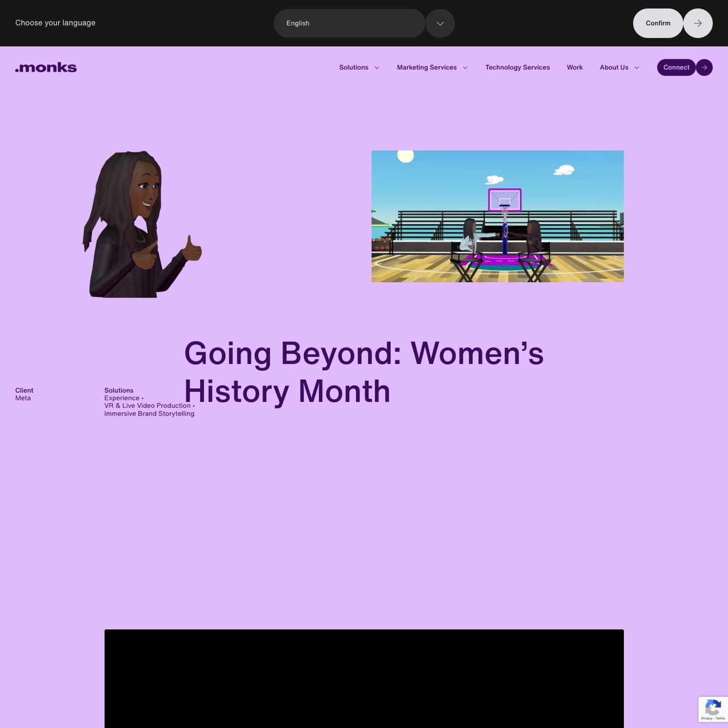The height and width of the screenshot is (728, 728).
Task: Click the avatar thumbs-up image
Action: (x=142, y=224)
